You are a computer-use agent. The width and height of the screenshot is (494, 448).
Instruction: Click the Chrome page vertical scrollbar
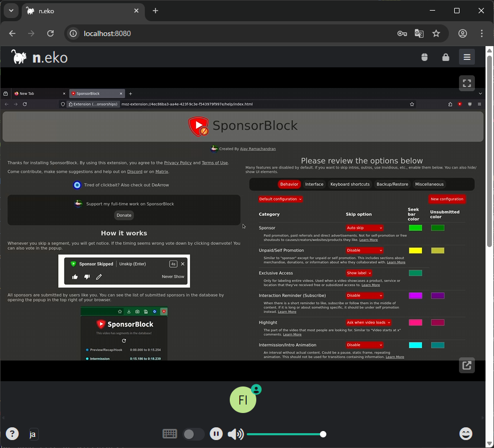[489, 151]
